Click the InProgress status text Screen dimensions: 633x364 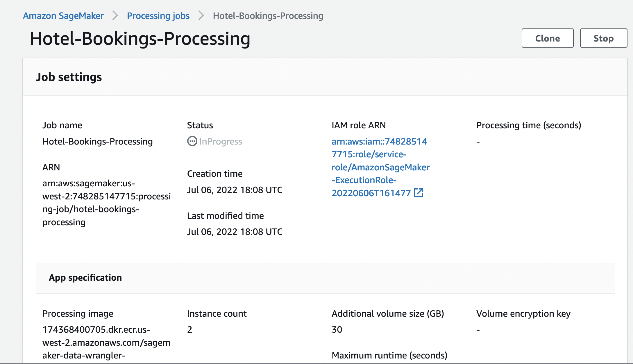point(221,141)
